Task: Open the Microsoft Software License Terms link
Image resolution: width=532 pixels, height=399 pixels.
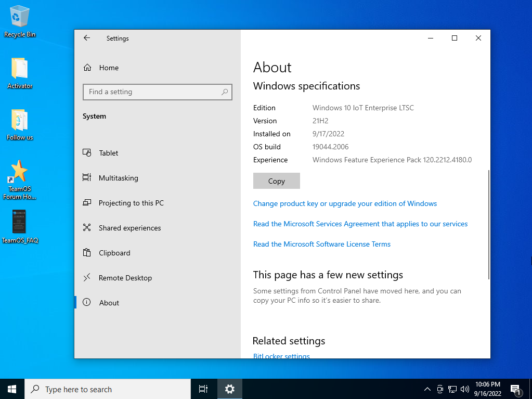Action: click(321, 244)
